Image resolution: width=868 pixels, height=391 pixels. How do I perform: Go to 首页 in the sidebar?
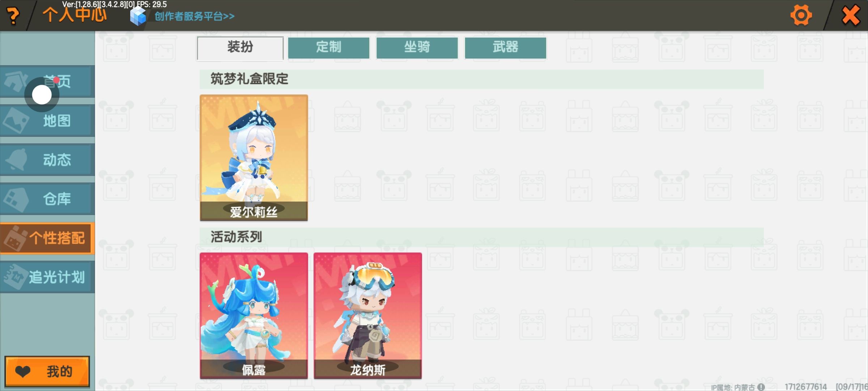coord(47,81)
